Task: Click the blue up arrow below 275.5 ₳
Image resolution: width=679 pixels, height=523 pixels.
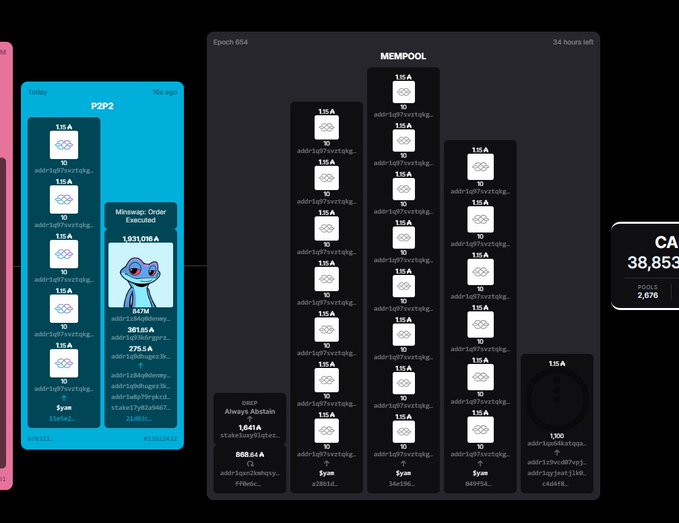Action: 141,366
